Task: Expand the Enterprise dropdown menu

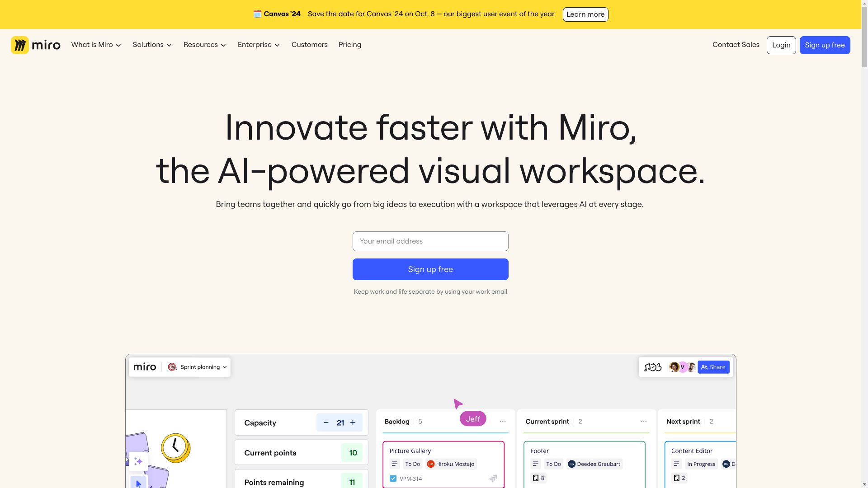Action: click(259, 45)
